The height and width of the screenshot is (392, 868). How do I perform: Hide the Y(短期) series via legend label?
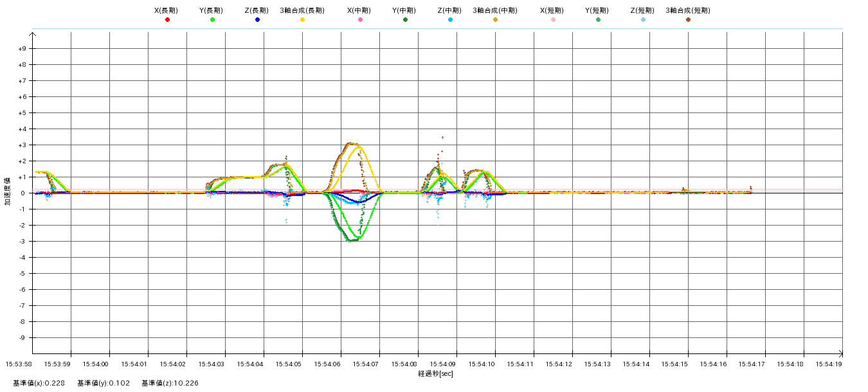tap(597, 10)
